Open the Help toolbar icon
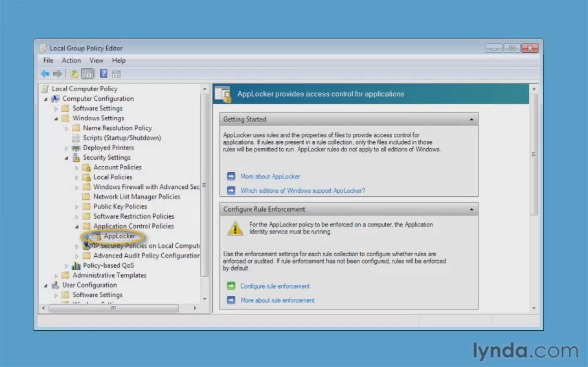 pyautogui.click(x=103, y=73)
